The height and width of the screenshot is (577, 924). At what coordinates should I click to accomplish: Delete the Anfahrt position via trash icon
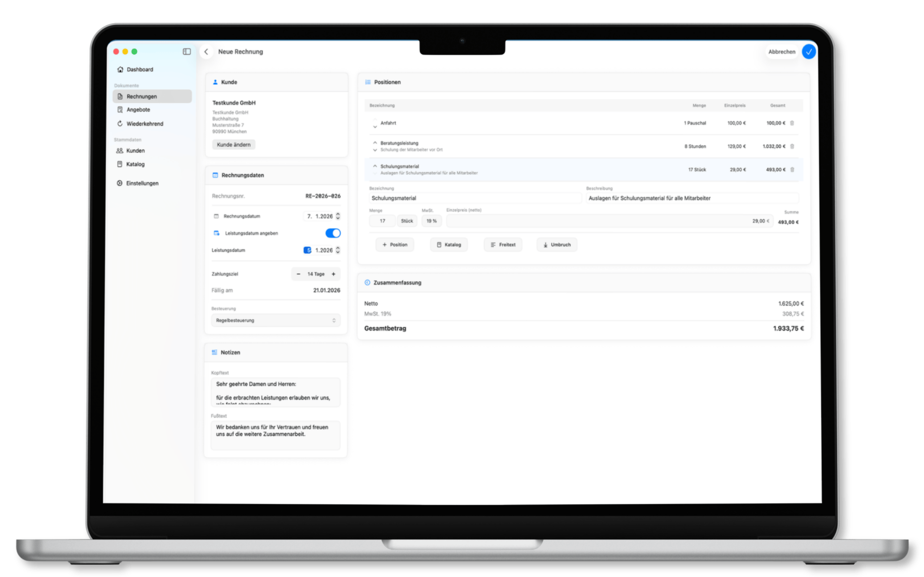792,123
